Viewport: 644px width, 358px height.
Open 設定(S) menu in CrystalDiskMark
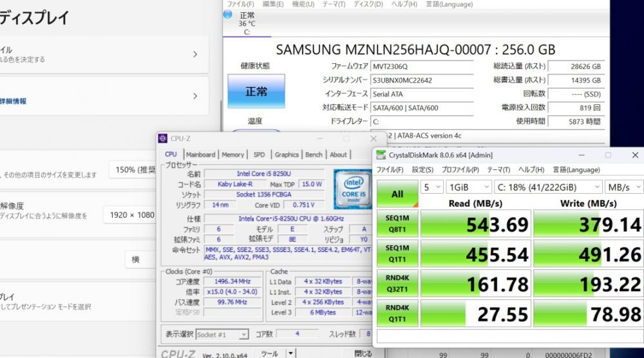click(422, 169)
